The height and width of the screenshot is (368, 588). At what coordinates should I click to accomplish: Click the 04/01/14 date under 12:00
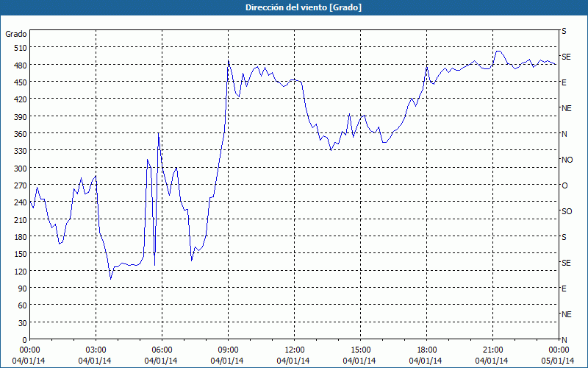[x=293, y=361]
